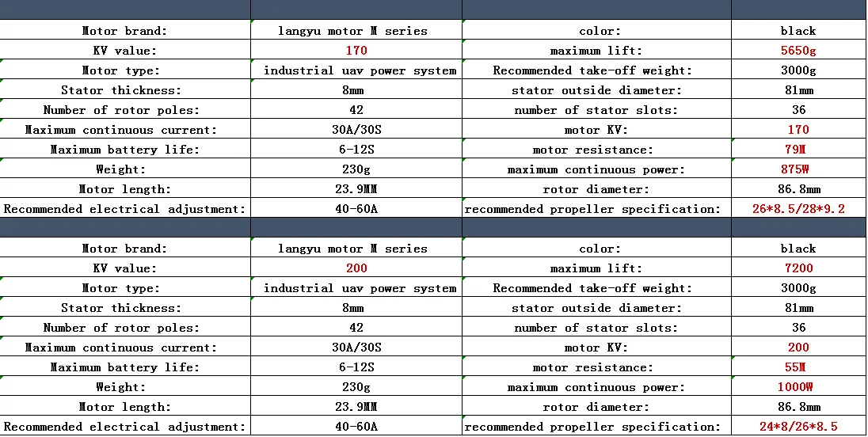Click the 200 value beside 'motor KV:'

(x=798, y=348)
